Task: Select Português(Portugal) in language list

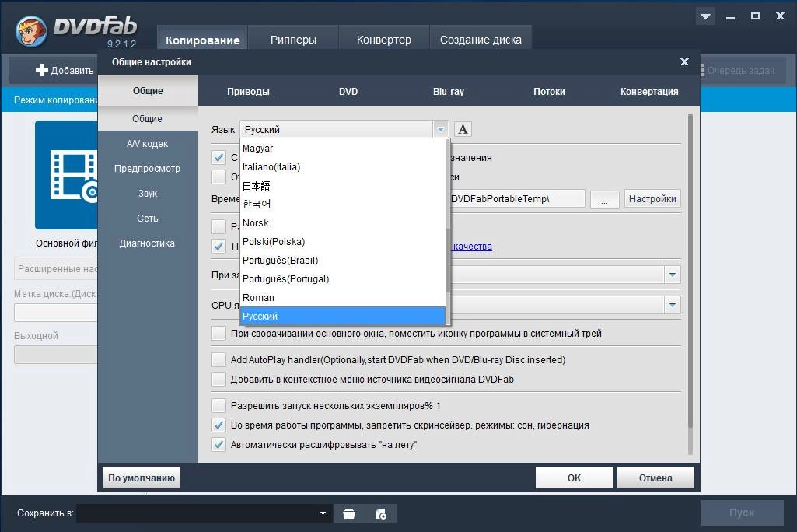Action: coord(343,278)
